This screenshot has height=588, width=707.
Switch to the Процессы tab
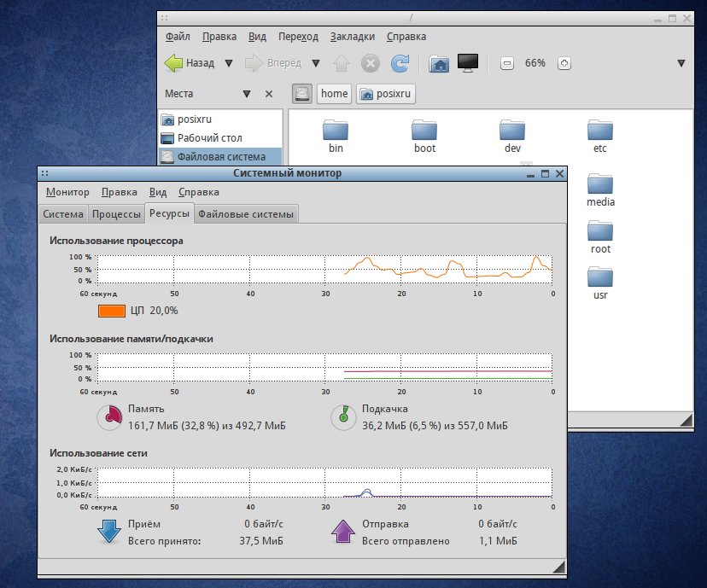coord(116,214)
